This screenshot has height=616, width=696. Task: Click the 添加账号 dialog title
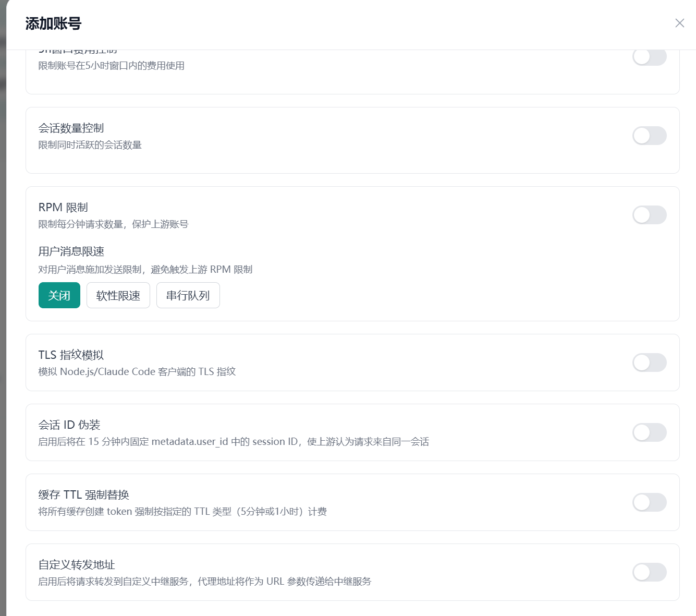[x=53, y=23]
